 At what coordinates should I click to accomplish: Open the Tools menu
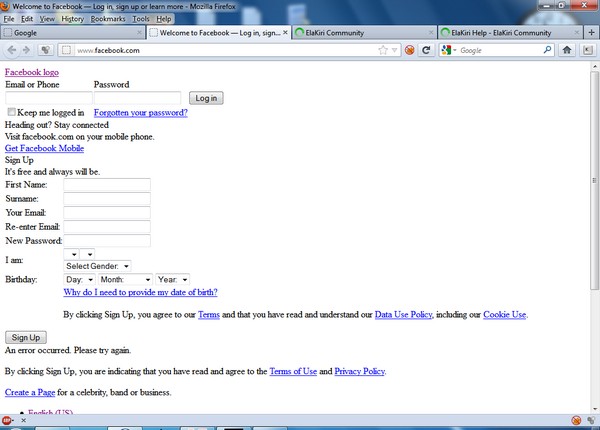(x=141, y=19)
